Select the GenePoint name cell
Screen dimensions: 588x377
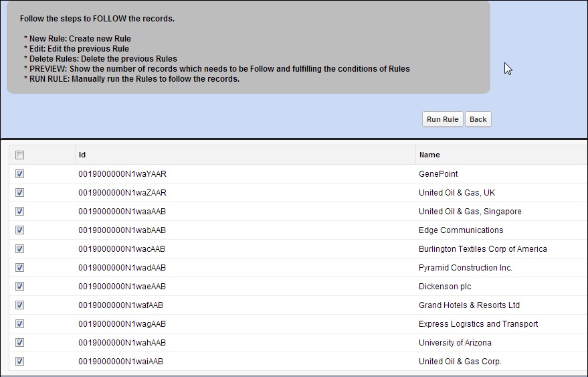[438, 174]
